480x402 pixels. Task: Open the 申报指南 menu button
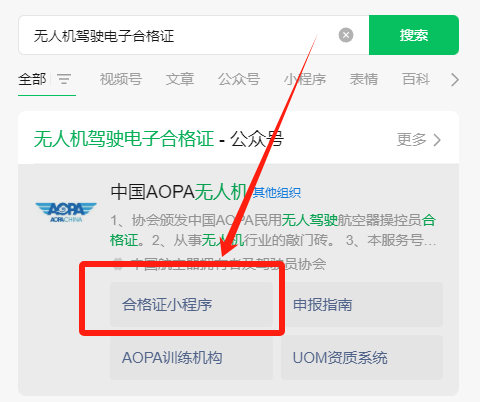(362, 304)
